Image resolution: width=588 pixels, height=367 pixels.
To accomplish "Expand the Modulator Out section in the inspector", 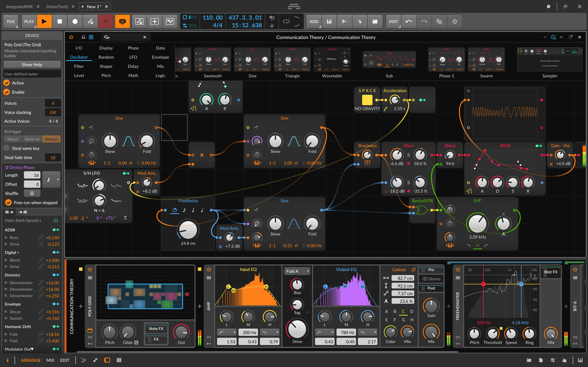I will click(33, 349).
